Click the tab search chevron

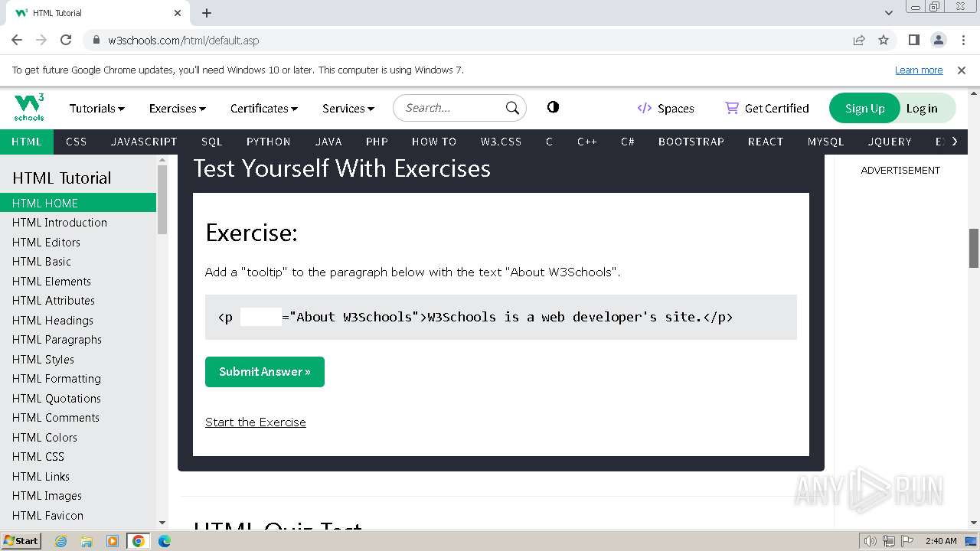tap(889, 13)
